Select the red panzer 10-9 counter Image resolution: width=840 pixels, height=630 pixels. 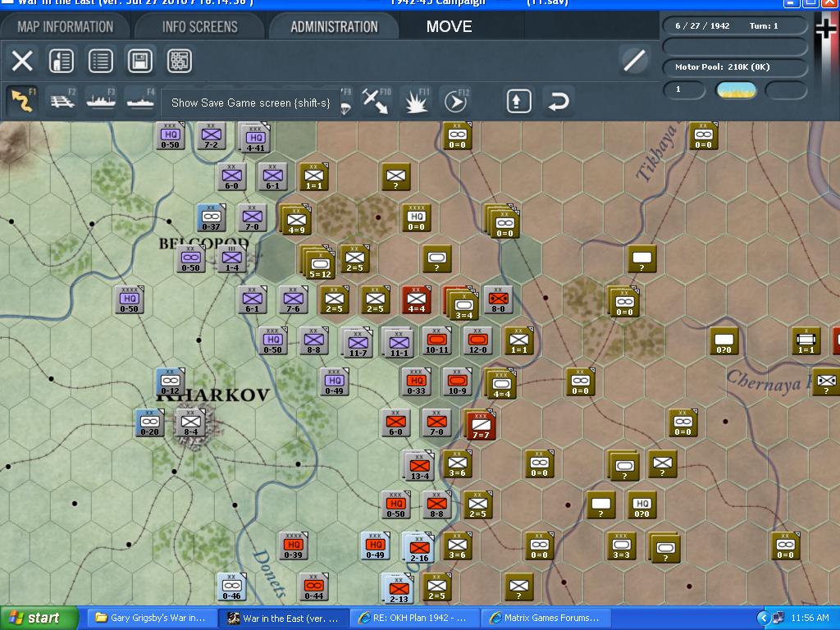[457, 381]
